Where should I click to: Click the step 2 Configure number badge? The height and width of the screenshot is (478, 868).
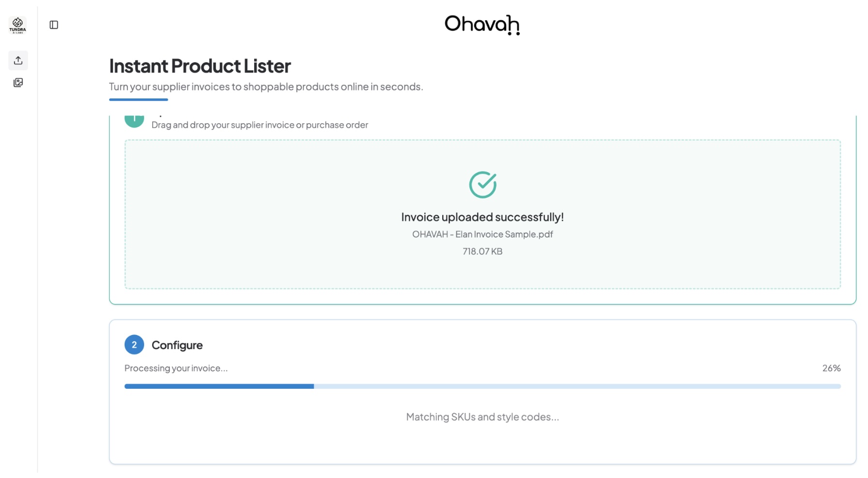134,345
